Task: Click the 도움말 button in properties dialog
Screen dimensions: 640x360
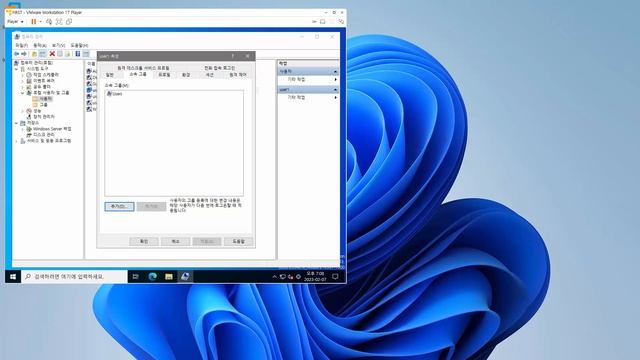Action: click(239, 242)
